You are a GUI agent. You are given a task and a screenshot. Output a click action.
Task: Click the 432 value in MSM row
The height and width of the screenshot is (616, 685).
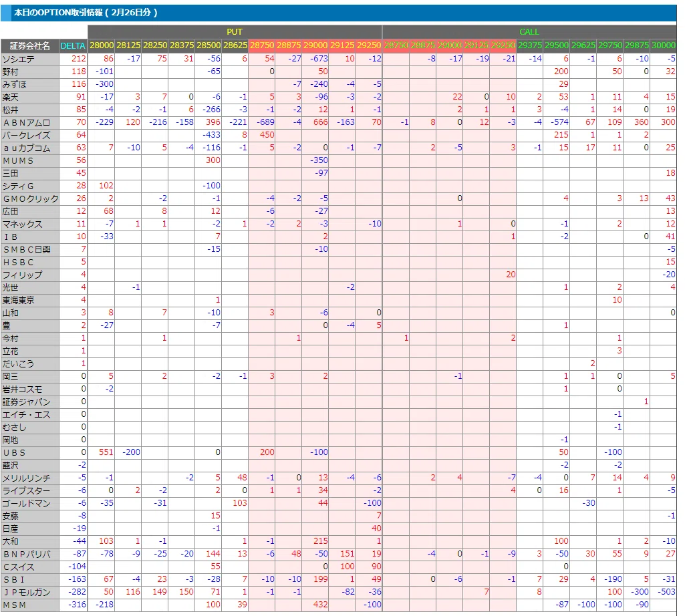(321, 605)
